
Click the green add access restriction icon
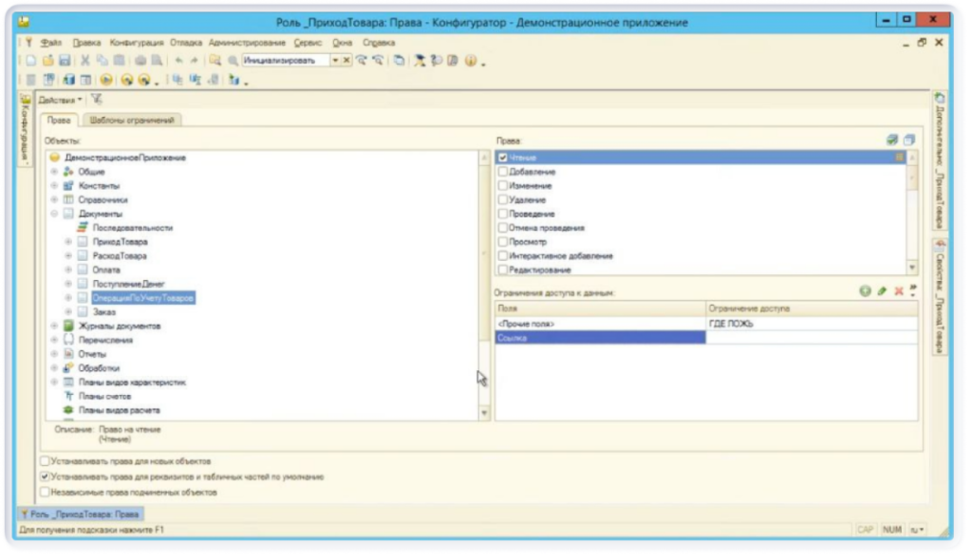(865, 292)
